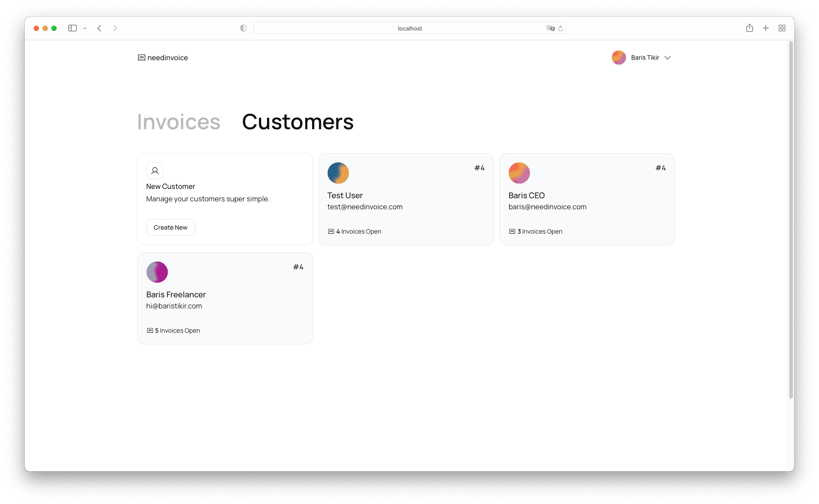Click the Baris CEO avatar

[x=519, y=173]
